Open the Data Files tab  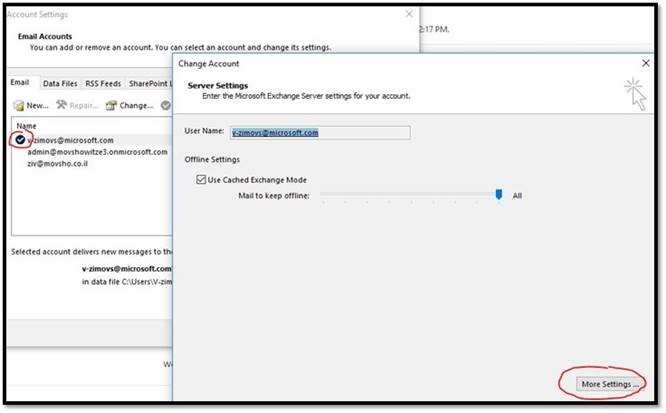tap(61, 83)
